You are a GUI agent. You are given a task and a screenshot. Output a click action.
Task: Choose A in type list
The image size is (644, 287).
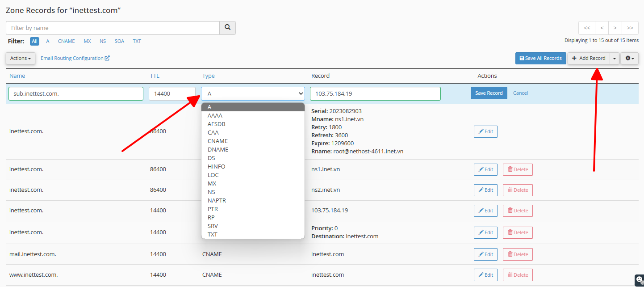point(253,107)
